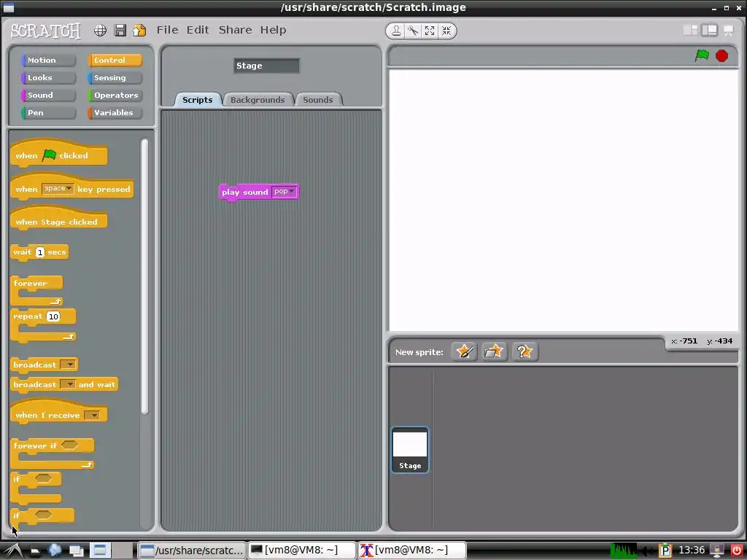Click the blocks palette scrollbar

point(144,276)
